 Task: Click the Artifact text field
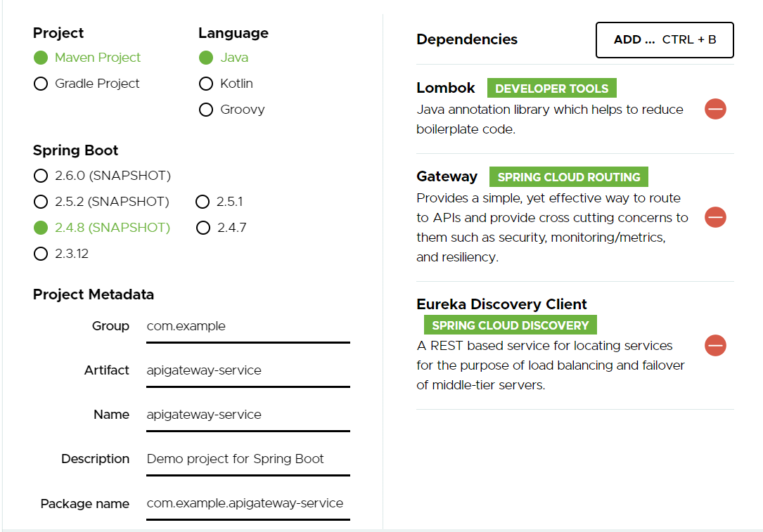(248, 370)
